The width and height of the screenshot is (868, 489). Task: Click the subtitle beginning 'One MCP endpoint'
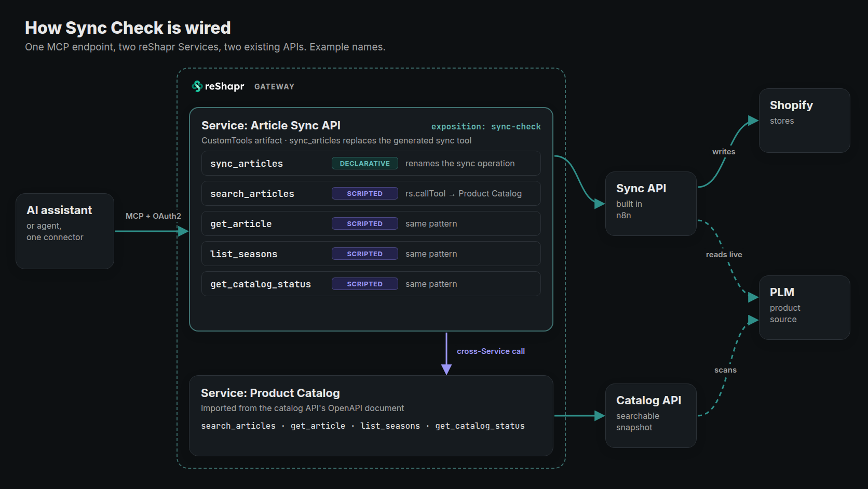205,47
